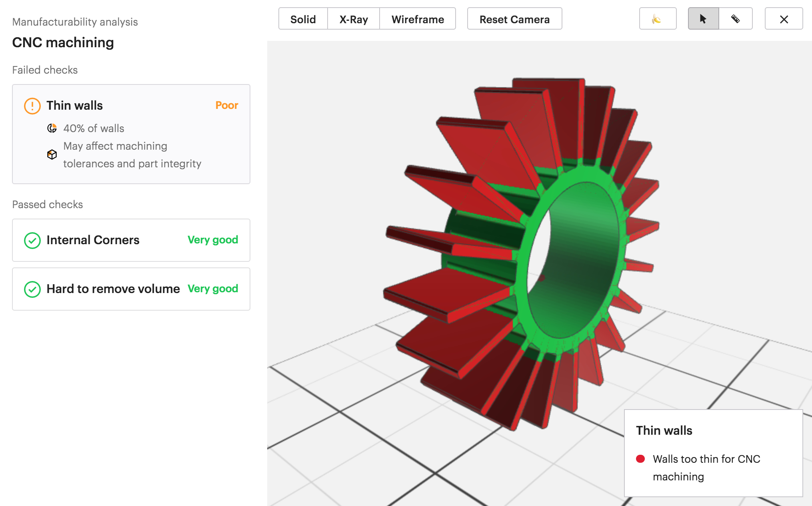Viewport: 812px width, 506px height.
Task: Click the Poor rating label
Action: [x=226, y=105]
